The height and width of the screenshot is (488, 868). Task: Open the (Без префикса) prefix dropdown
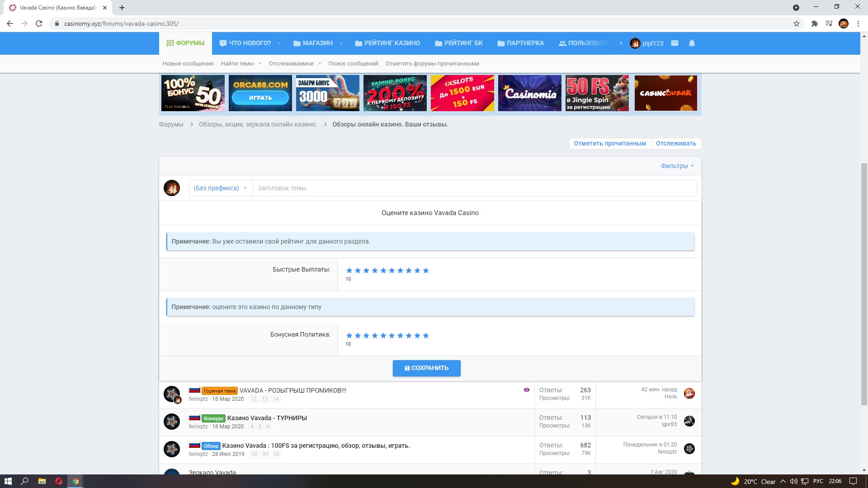click(220, 188)
